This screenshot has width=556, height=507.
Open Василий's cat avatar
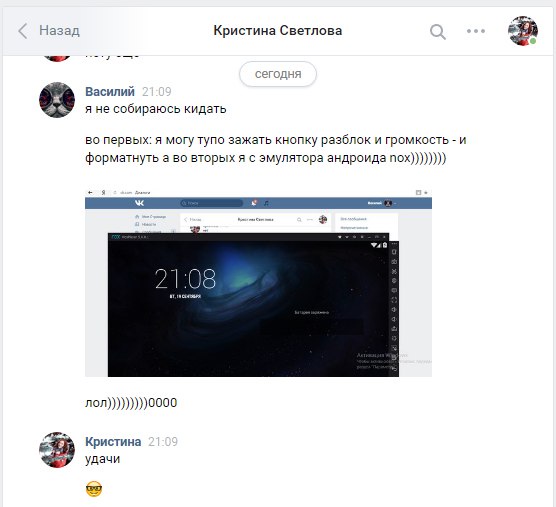57,100
